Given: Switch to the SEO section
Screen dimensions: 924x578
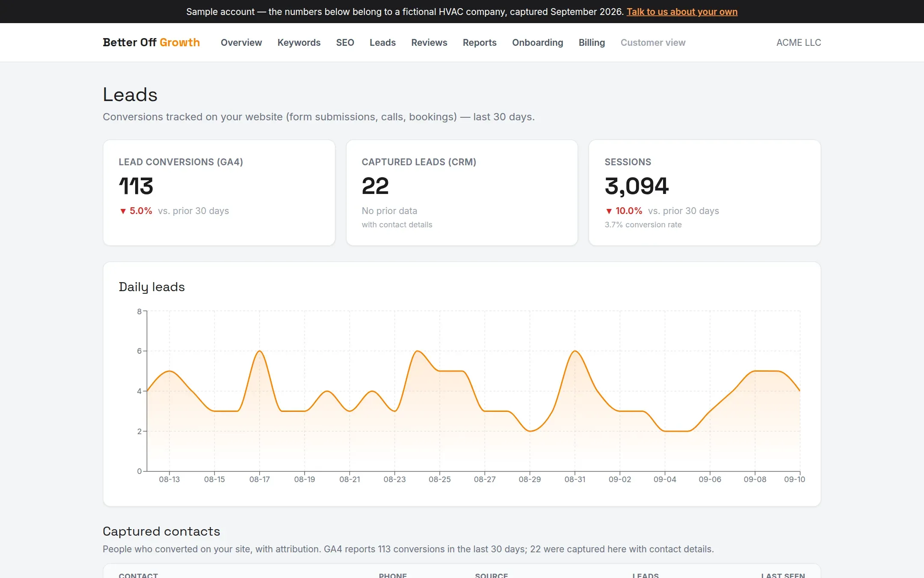Looking at the screenshot, I should click(345, 42).
